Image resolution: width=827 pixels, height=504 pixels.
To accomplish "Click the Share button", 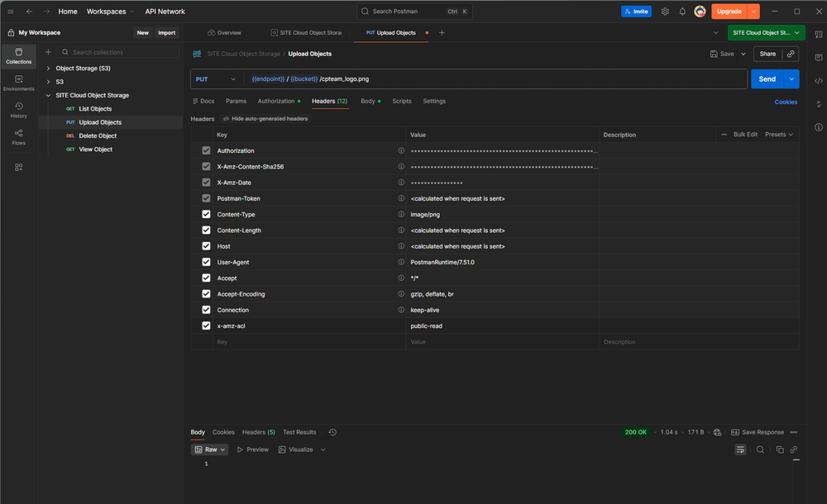I will pyautogui.click(x=767, y=54).
